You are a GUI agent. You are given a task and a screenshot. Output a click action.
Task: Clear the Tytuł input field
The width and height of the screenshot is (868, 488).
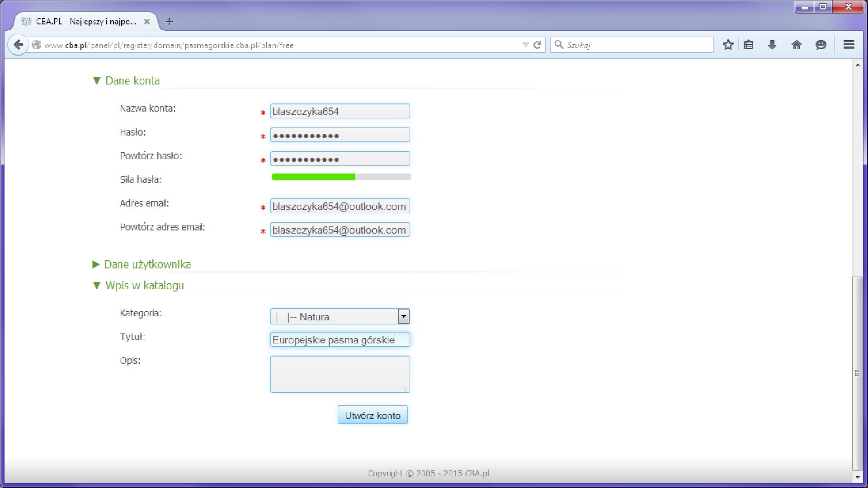[339, 340]
